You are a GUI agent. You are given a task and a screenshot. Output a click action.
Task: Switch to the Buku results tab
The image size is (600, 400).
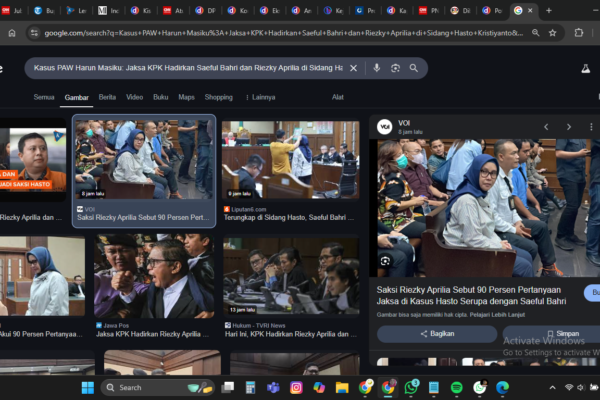(x=161, y=97)
